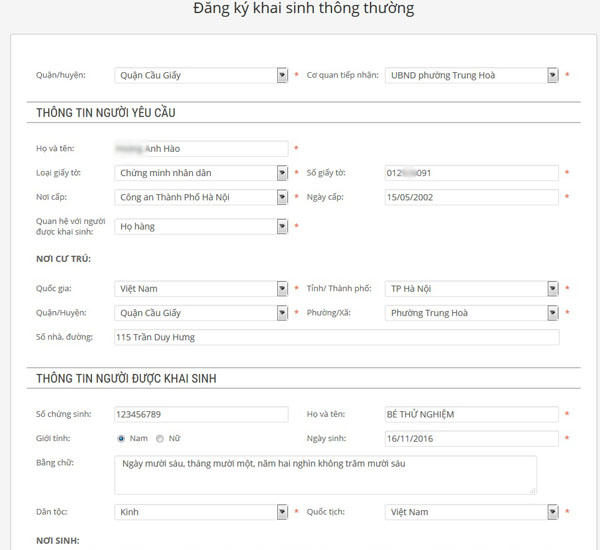Open the Loại giấy tờ dropdown
Image resolution: width=600 pixels, height=550 pixels.
pyautogui.click(x=281, y=173)
